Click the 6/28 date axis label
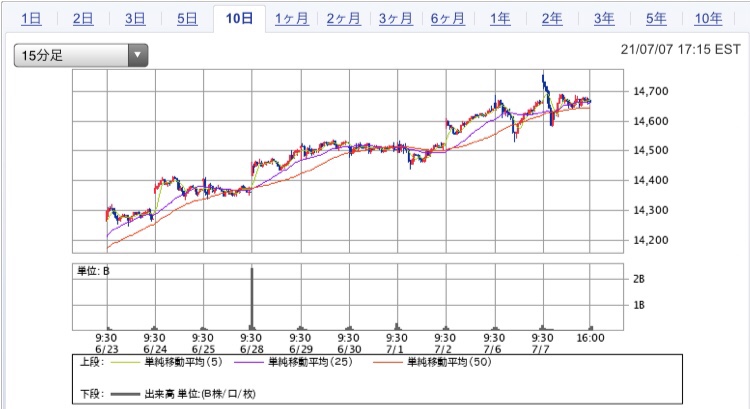 [252, 349]
